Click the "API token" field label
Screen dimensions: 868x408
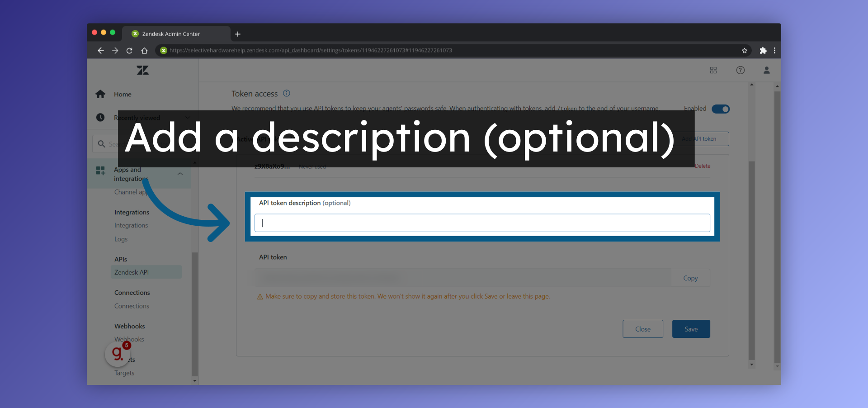(x=273, y=257)
